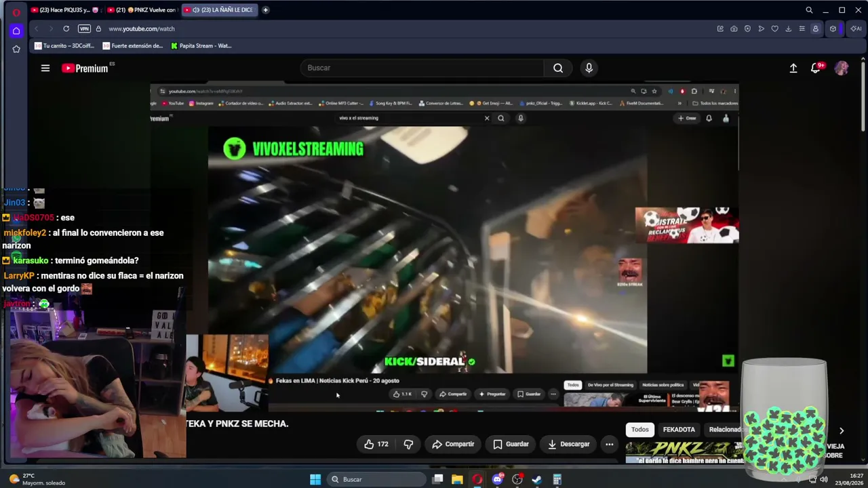Open YouTube notifications bell

click(x=816, y=68)
